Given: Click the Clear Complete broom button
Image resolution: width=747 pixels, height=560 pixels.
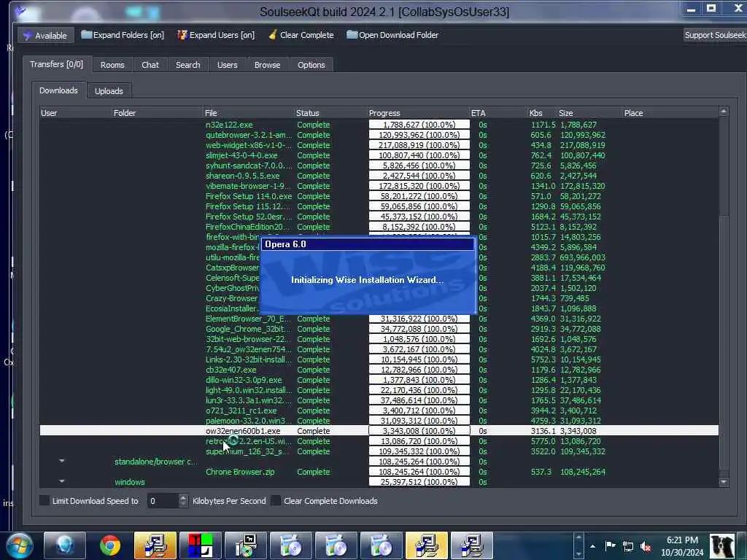Looking at the screenshot, I should point(301,35).
